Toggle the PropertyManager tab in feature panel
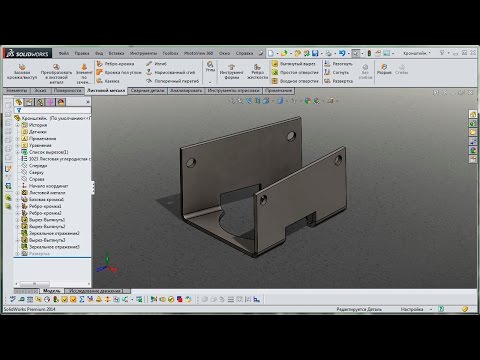Viewport: 480px width, 360px height. 29,102
